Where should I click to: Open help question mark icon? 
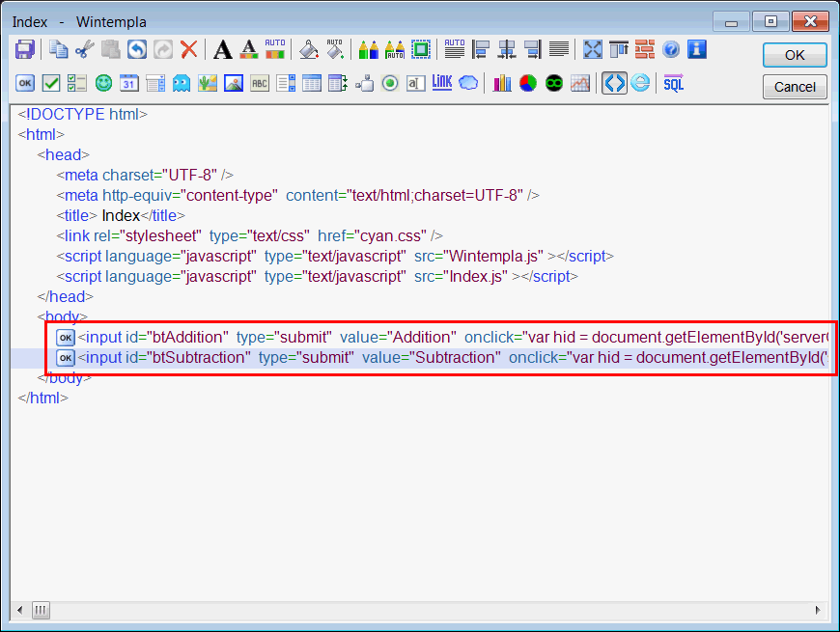671,50
